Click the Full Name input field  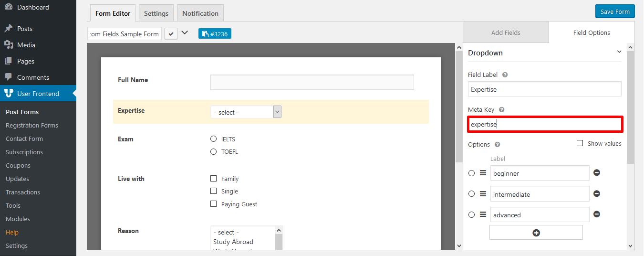(312, 82)
